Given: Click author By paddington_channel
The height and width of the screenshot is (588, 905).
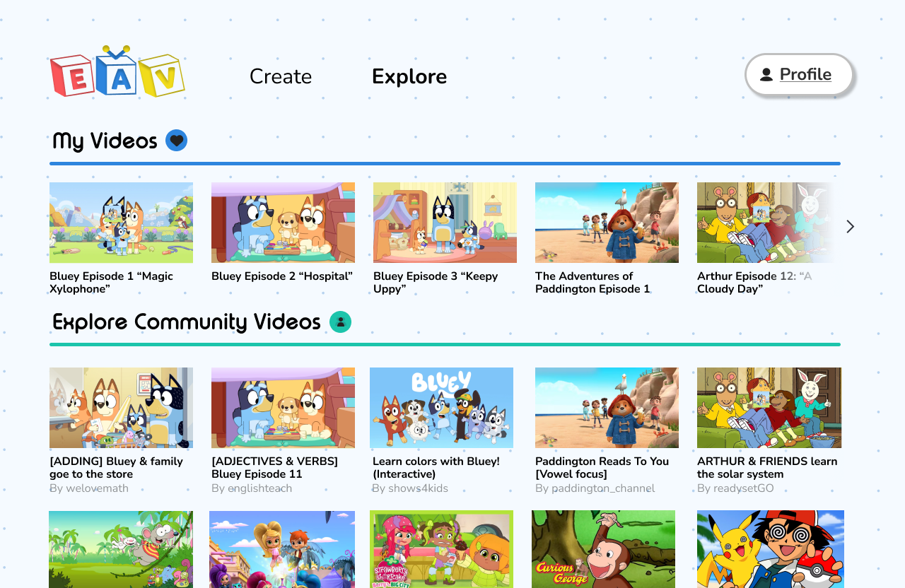Looking at the screenshot, I should 595,488.
